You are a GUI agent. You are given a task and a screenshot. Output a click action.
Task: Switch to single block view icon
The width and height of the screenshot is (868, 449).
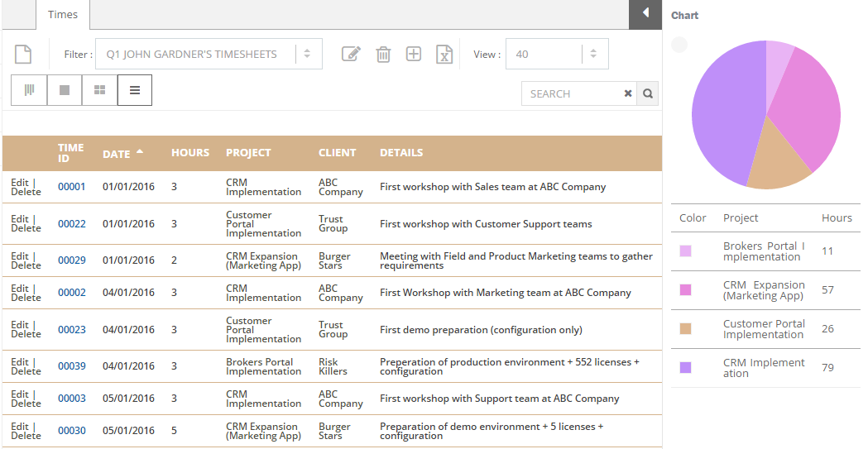tap(65, 90)
